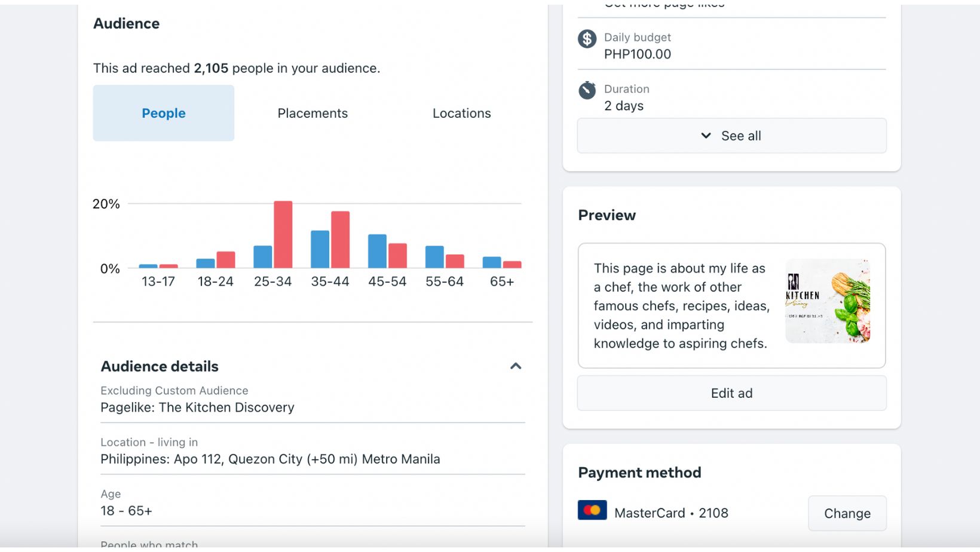
Task: Switch to the People tab
Action: [163, 113]
